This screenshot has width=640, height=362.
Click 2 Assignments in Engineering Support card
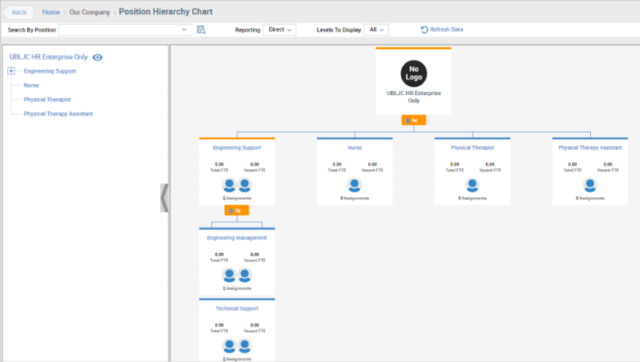pos(237,198)
